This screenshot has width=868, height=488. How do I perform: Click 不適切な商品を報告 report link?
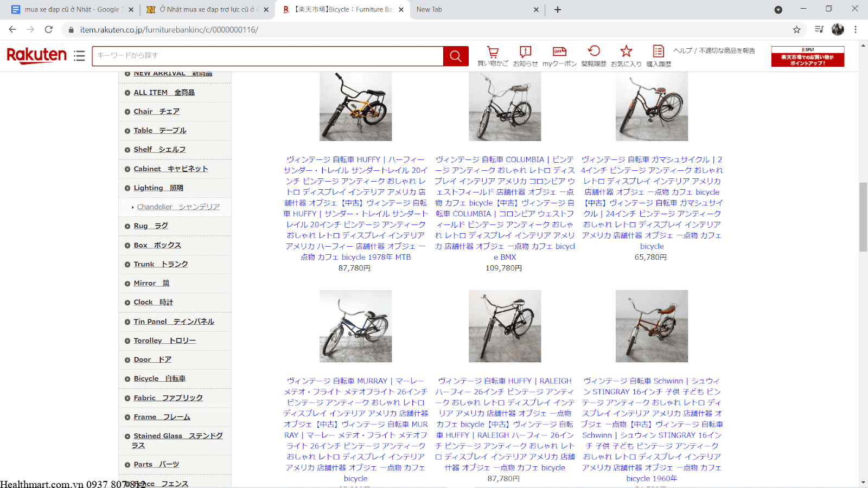pos(727,50)
